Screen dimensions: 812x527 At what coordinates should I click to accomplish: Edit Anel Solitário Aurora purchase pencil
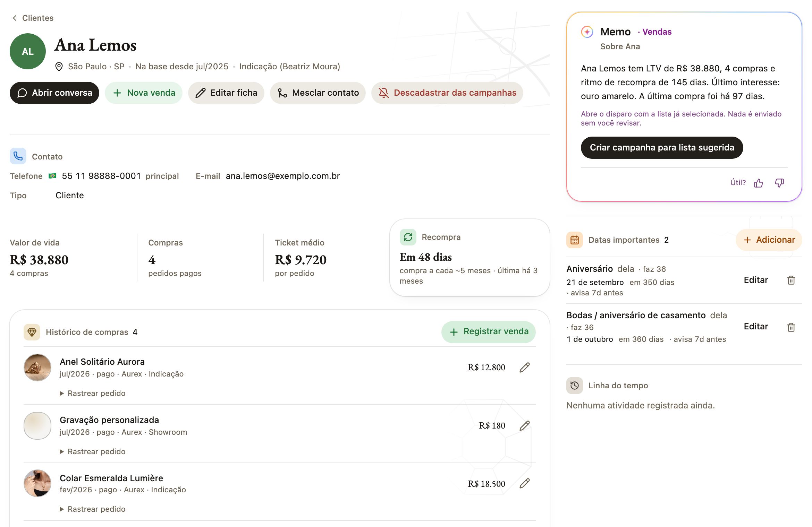tap(525, 368)
